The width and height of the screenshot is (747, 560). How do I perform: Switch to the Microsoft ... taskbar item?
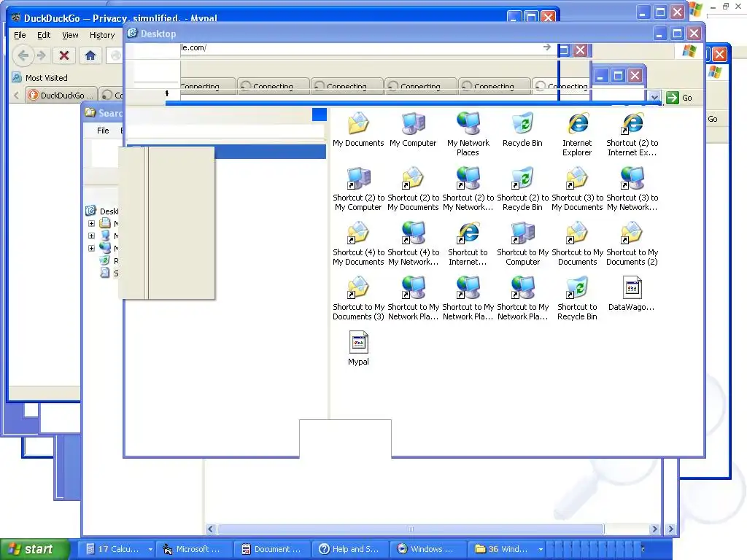pyautogui.click(x=195, y=549)
